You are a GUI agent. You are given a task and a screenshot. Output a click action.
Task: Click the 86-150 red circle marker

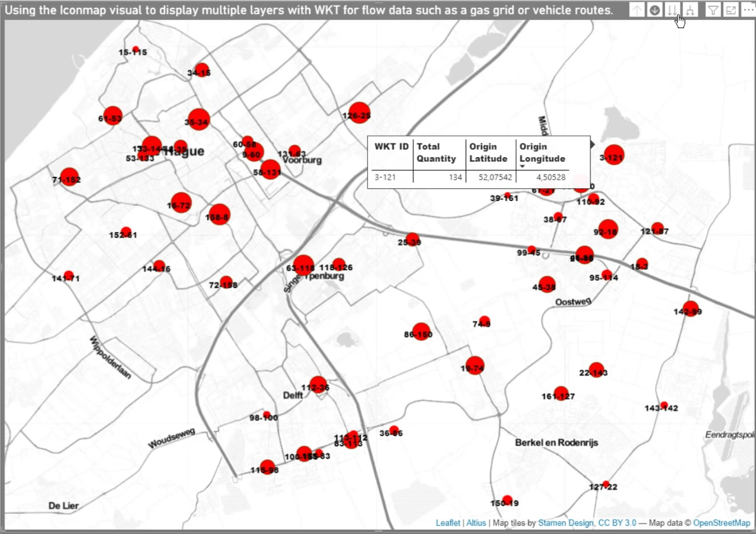[x=421, y=332]
